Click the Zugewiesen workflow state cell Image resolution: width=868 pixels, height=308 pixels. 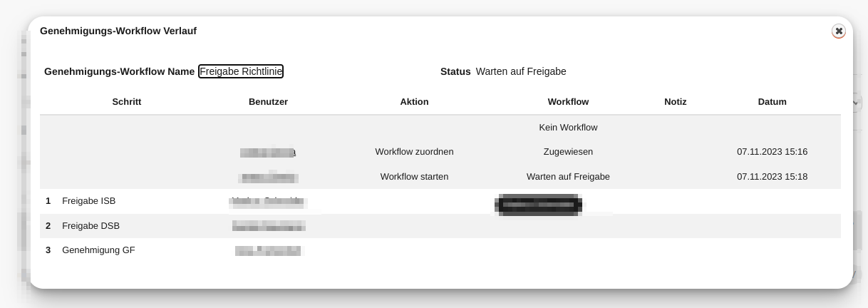[568, 152]
